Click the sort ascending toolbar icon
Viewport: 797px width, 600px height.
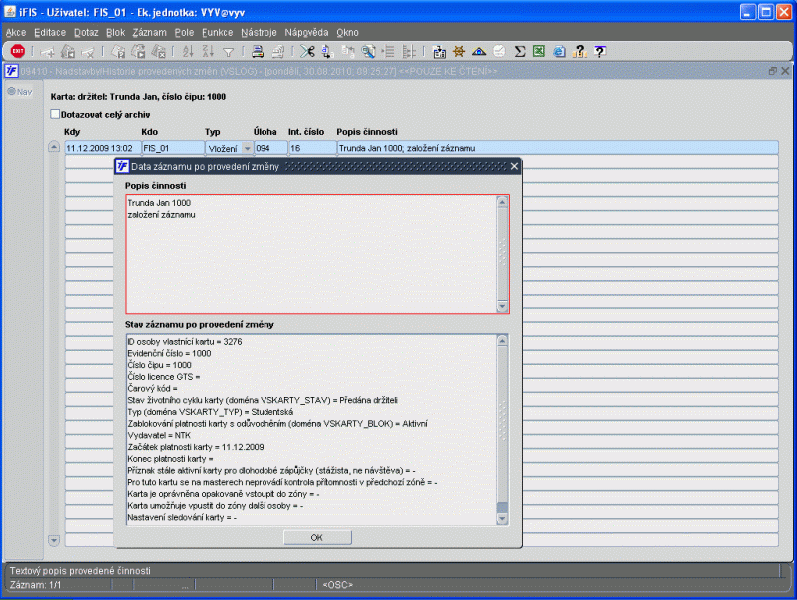(188, 51)
